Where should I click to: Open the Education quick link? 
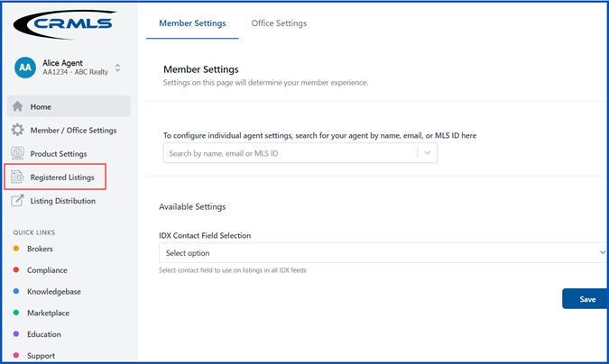coord(44,334)
